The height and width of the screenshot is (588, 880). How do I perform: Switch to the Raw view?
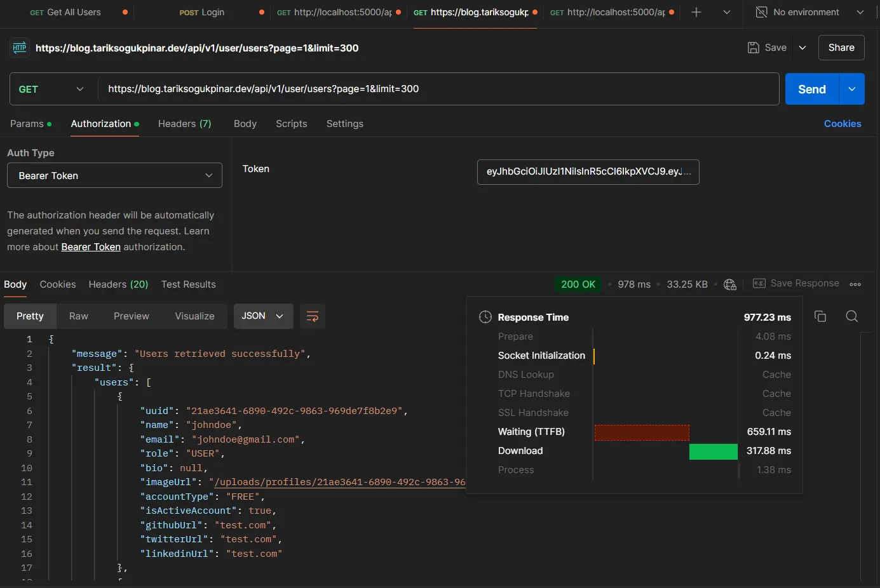pos(79,316)
